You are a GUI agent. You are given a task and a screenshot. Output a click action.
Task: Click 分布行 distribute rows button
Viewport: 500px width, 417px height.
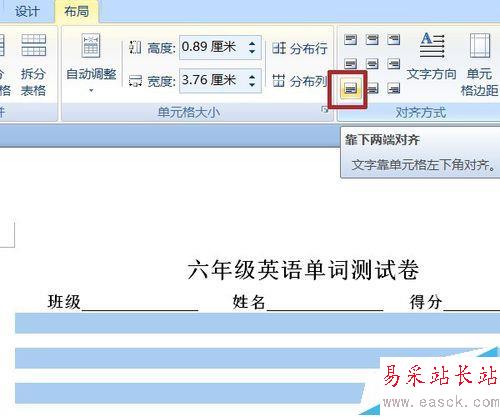point(300,48)
